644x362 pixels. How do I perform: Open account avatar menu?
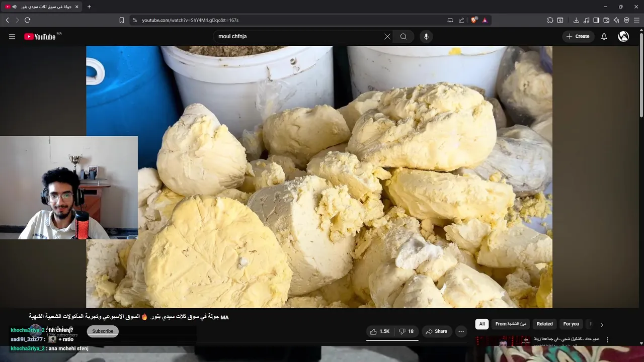point(623,36)
